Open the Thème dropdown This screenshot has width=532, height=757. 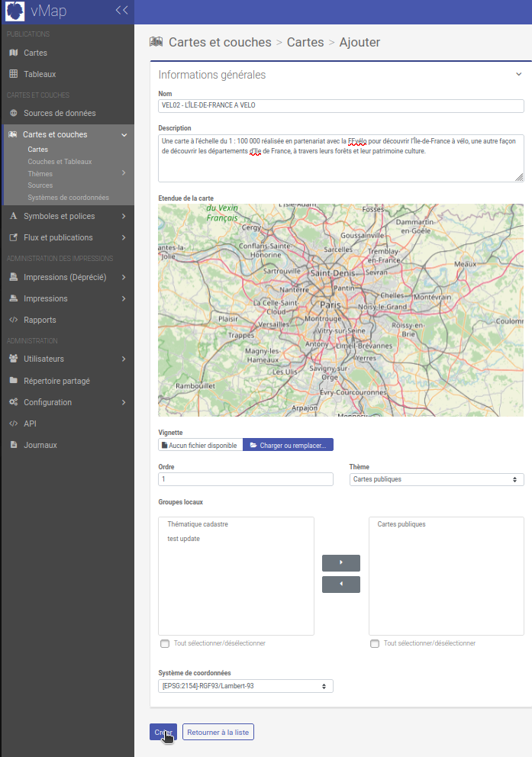click(436, 479)
